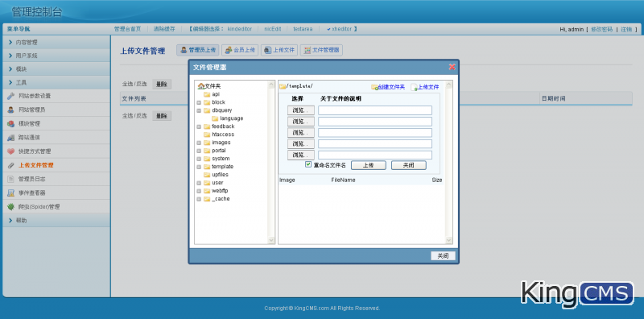The image size is (644, 319).
Task: Click the wrench icon for 网站参数设置
Action: click(11, 96)
